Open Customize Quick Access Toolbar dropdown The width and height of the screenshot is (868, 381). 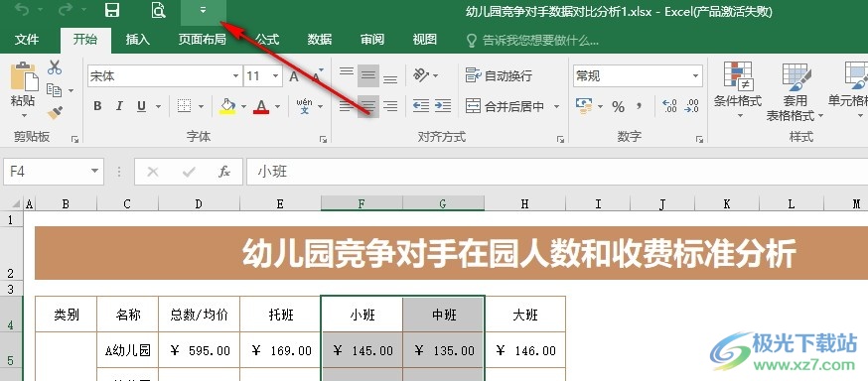(203, 10)
